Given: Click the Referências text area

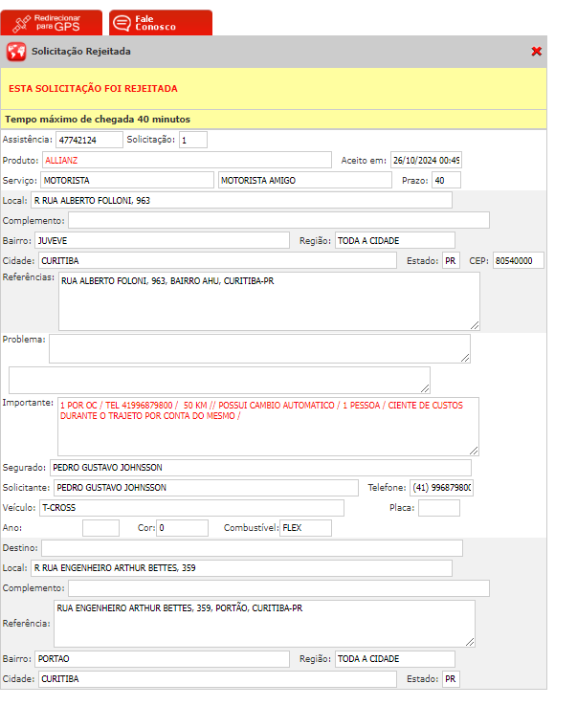Looking at the screenshot, I should pos(269,301).
